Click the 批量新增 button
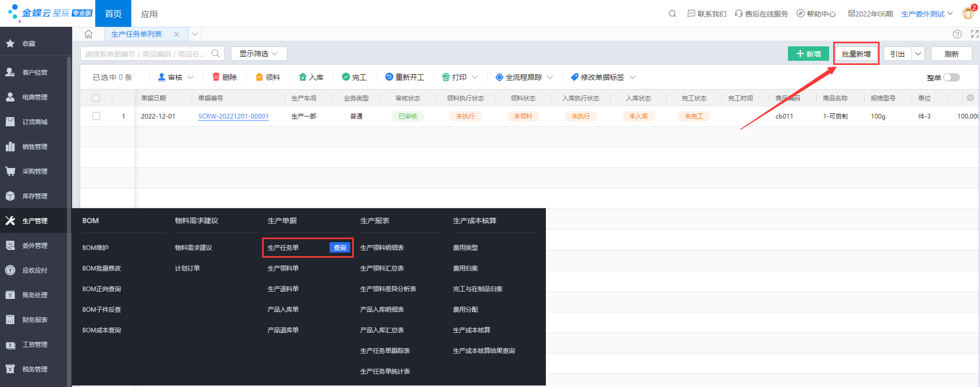 pyautogui.click(x=856, y=54)
